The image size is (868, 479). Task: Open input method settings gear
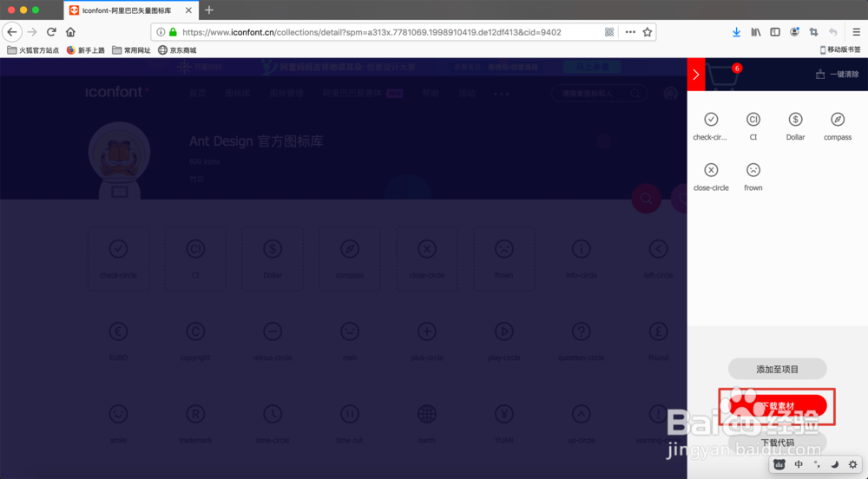(x=852, y=464)
